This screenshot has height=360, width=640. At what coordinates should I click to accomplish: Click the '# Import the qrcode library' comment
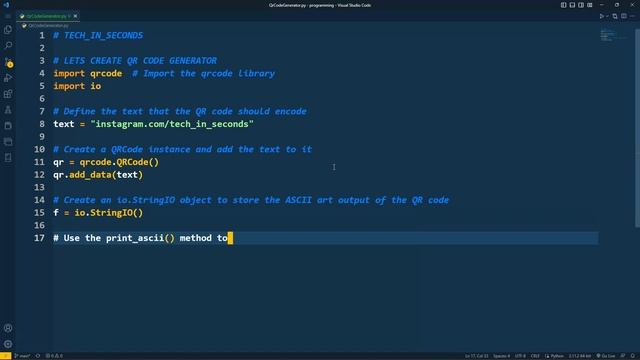[x=203, y=73]
